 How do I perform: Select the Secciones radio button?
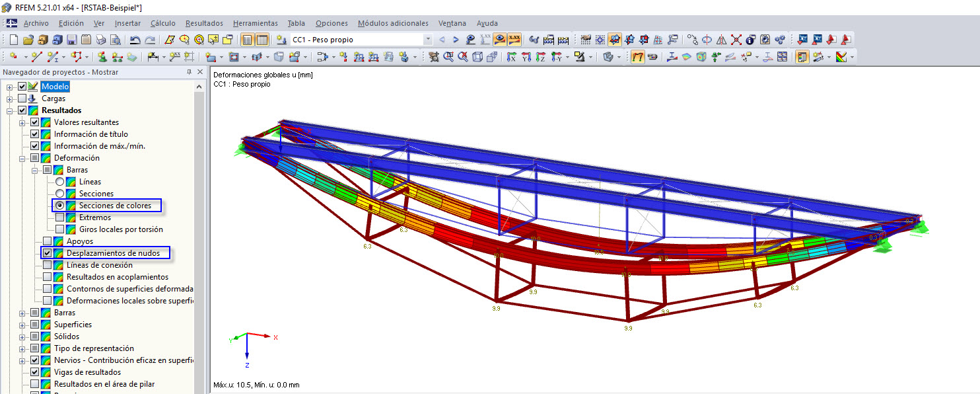60,194
